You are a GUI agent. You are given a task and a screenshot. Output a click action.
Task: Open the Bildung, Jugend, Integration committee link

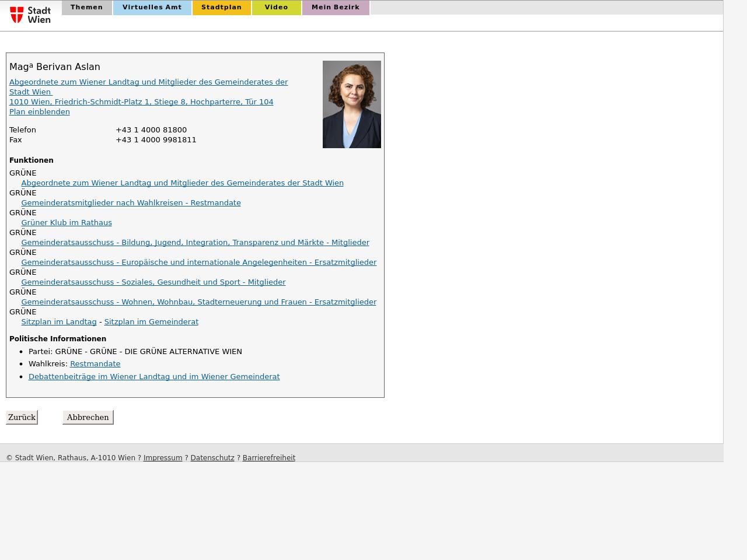tap(195, 243)
